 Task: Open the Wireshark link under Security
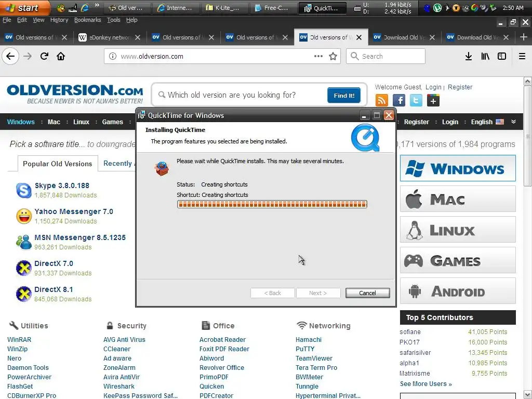[119, 386]
